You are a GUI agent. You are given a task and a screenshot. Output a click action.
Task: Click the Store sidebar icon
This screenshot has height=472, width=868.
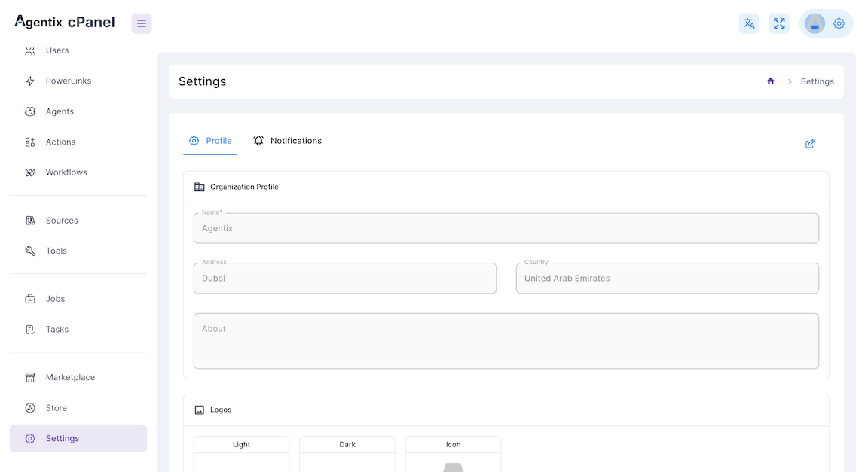click(x=30, y=408)
